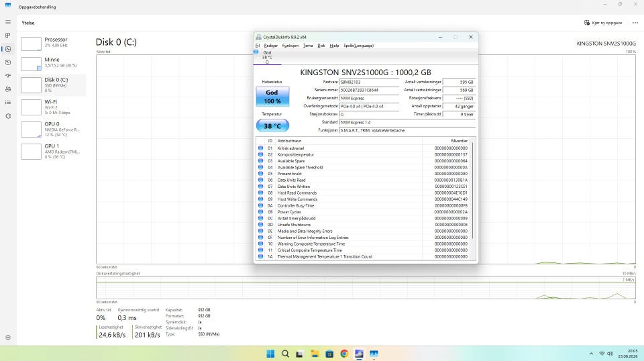The width and height of the screenshot is (644, 361).
Task: Open the Tema menu in CrystalDiskInfo
Action: point(308,46)
